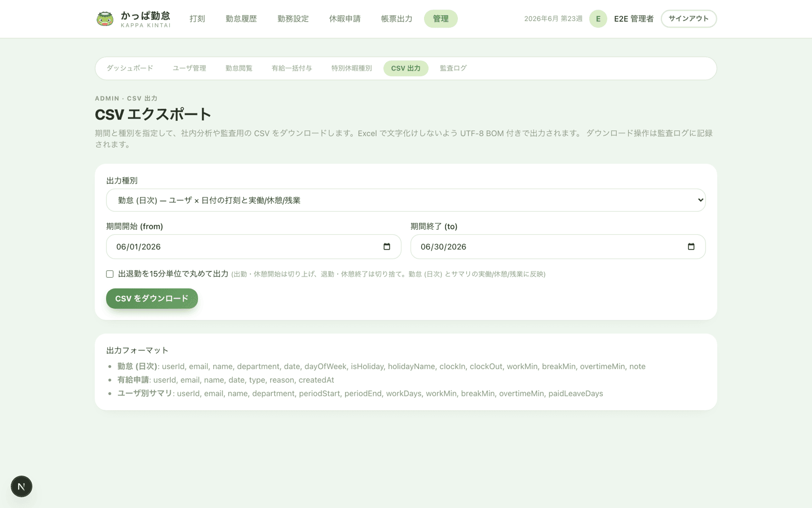Click the E user avatar

pos(598,19)
